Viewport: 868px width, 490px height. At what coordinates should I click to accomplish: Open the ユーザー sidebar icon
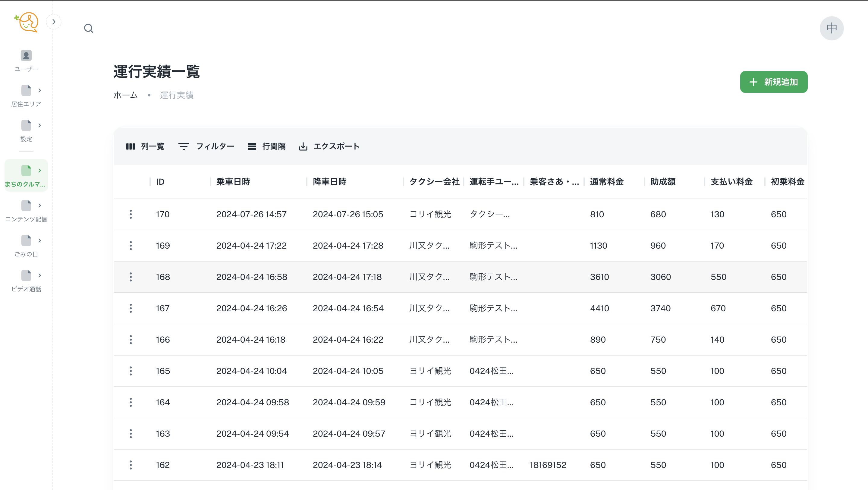26,60
